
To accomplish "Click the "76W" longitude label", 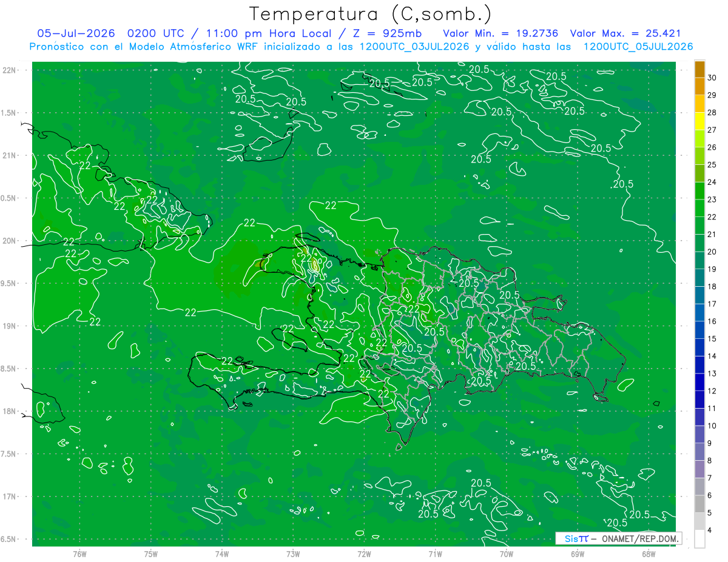I will tap(79, 554).
